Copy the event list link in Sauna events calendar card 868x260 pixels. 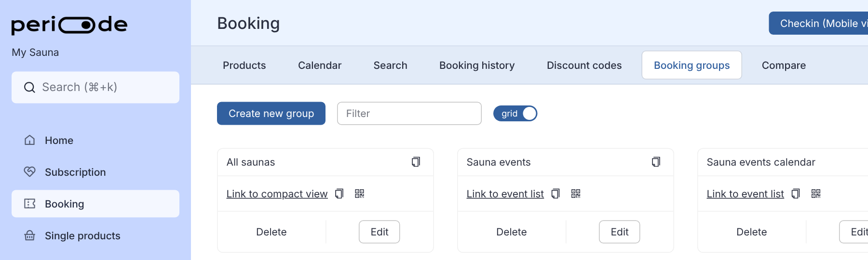(796, 194)
